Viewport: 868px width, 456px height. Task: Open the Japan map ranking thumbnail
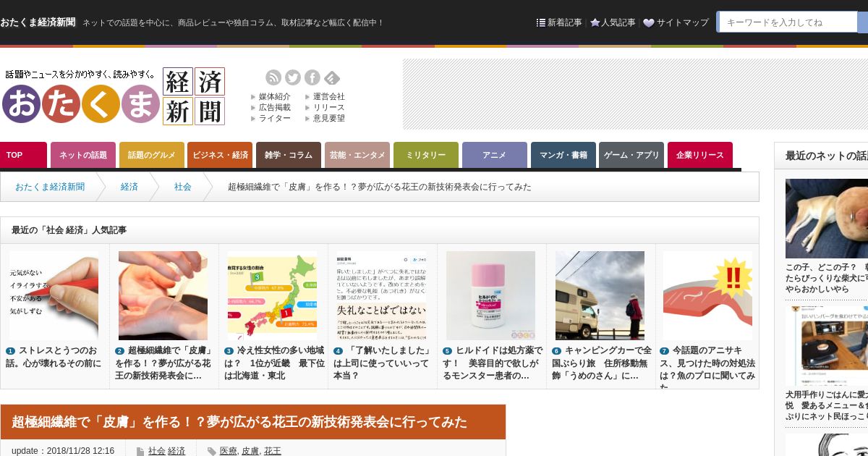273,295
